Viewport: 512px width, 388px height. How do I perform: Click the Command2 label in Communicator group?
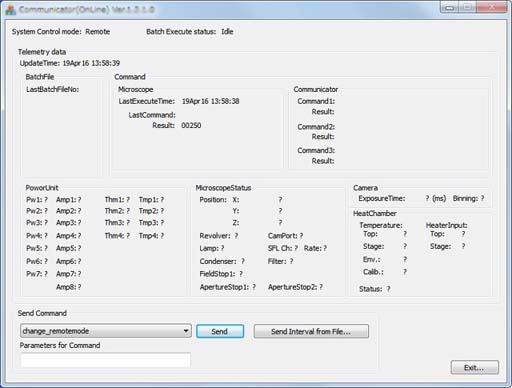pyautogui.click(x=316, y=127)
